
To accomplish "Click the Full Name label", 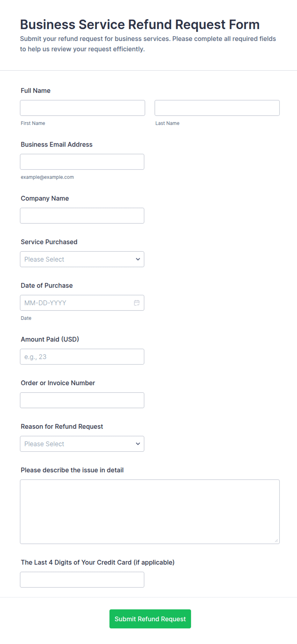I will click(x=35, y=91).
